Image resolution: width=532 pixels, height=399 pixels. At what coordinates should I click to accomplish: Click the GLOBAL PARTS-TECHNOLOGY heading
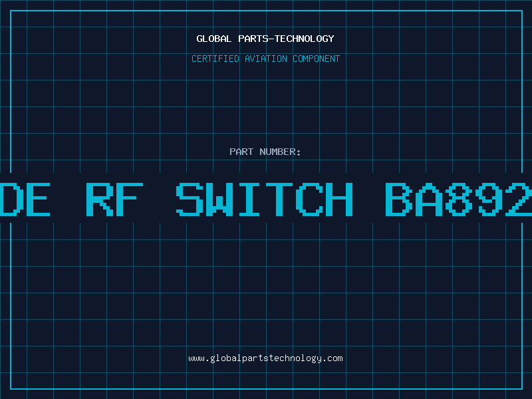265,39
